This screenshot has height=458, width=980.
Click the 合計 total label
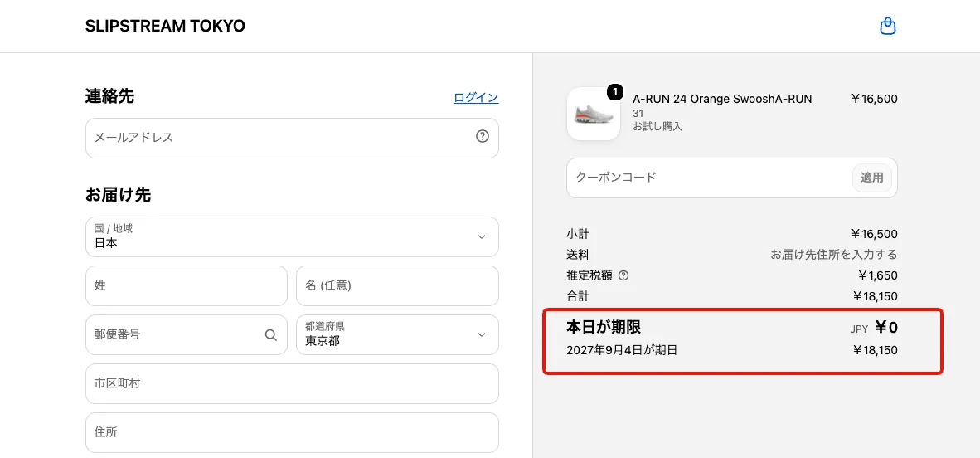[578, 296]
